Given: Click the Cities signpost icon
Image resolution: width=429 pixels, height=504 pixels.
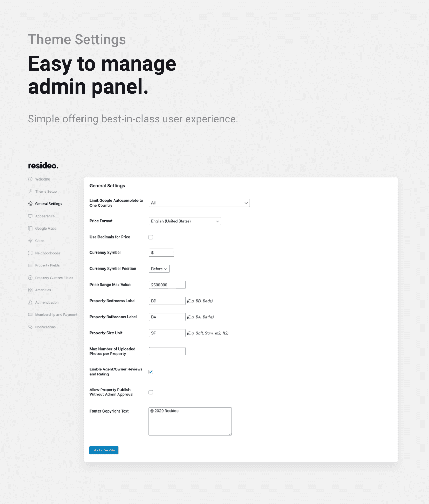Looking at the screenshot, I should point(30,241).
